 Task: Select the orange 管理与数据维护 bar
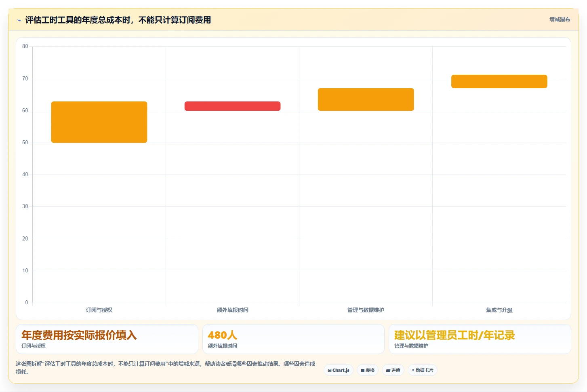[366, 99]
